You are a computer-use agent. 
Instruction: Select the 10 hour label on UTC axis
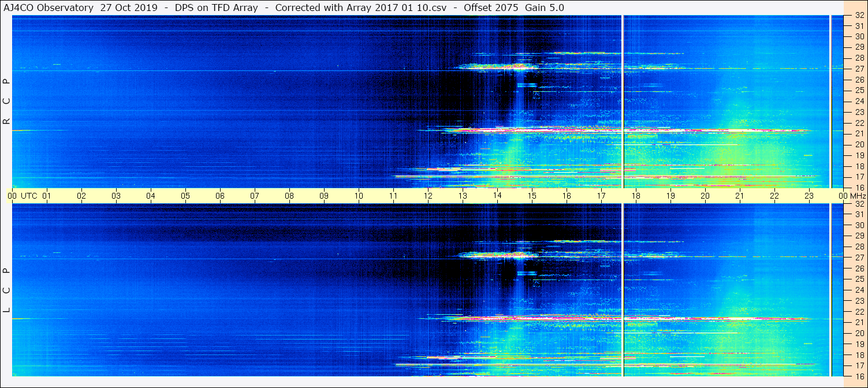(x=359, y=196)
